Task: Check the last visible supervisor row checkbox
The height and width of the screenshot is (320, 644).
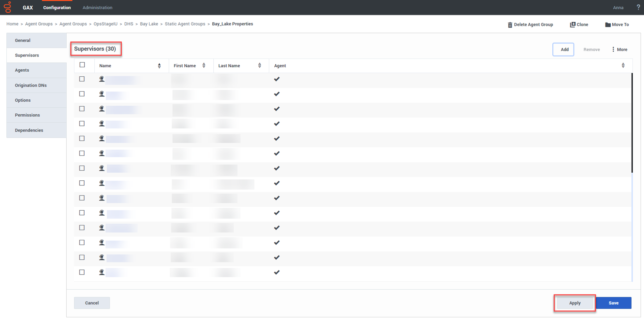Action: click(x=82, y=272)
